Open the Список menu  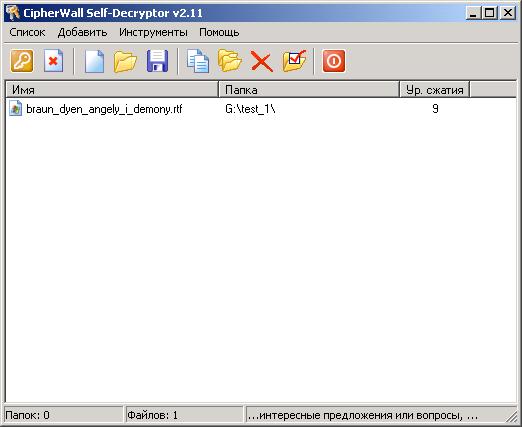[x=27, y=32]
